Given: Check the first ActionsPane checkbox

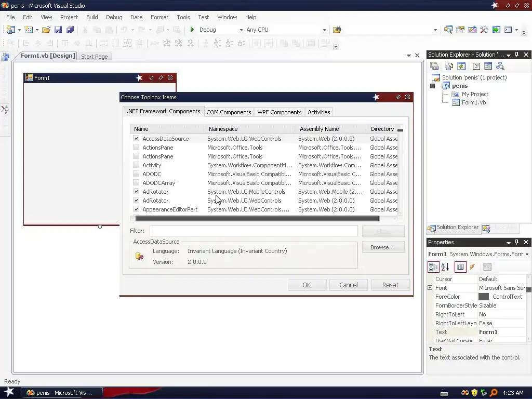Looking at the screenshot, I should [x=136, y=147].
